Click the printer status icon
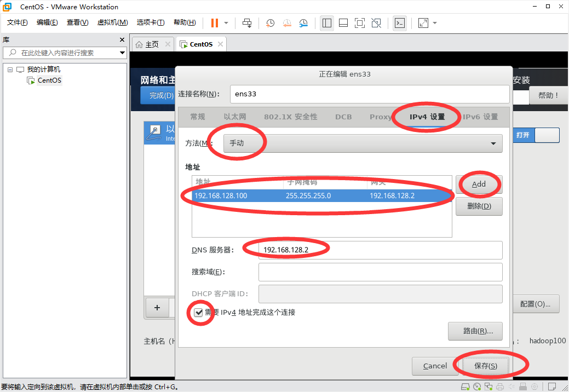 click(x=500, y=387)
